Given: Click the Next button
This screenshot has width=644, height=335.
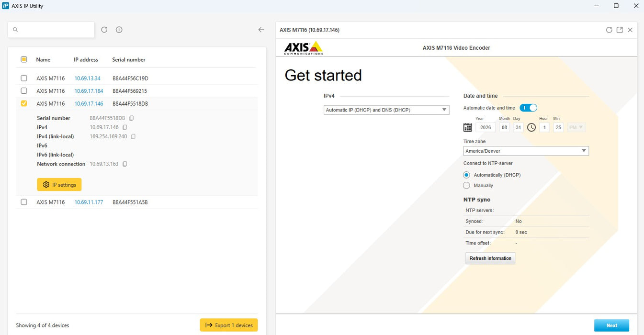Looking at the screenshot, I should (x=612, y=325).
